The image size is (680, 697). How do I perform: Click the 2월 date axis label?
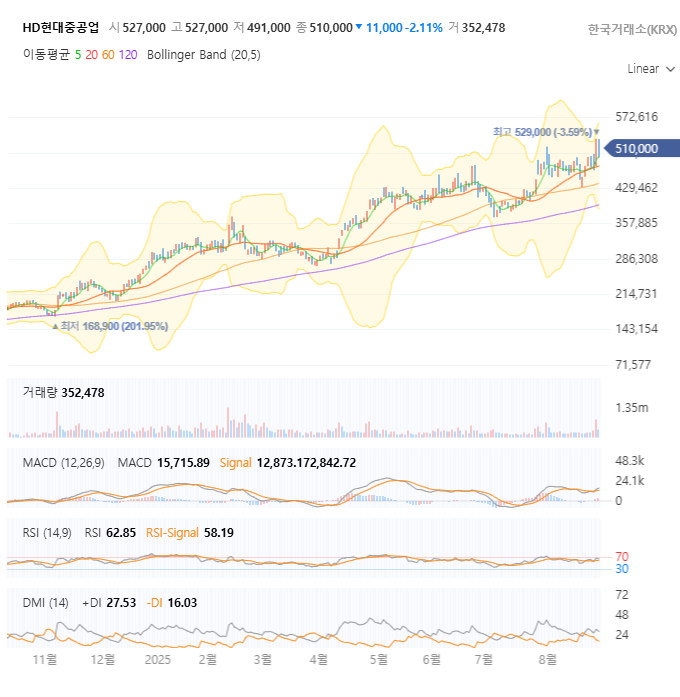click(x=207, y=659)
